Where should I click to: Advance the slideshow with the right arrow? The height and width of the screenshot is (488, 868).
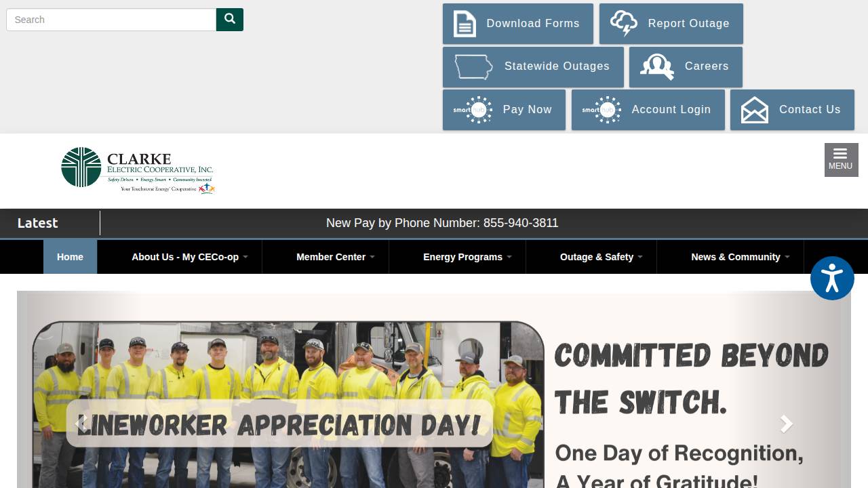[786, 423]
